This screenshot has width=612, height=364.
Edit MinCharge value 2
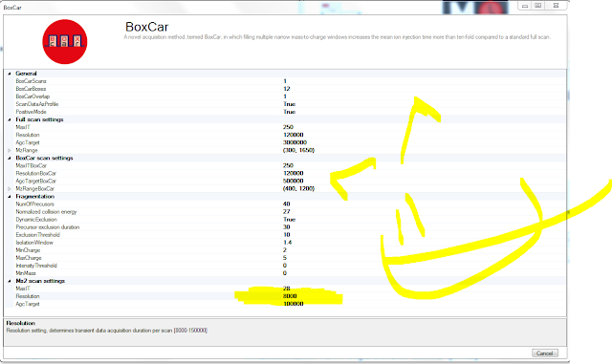coord(285,250)
